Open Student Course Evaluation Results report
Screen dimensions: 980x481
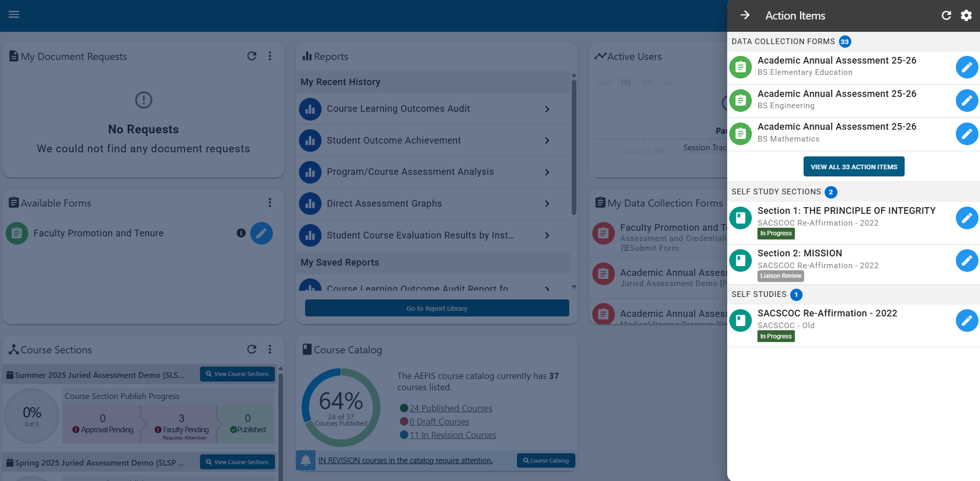(x=434, y=235)
